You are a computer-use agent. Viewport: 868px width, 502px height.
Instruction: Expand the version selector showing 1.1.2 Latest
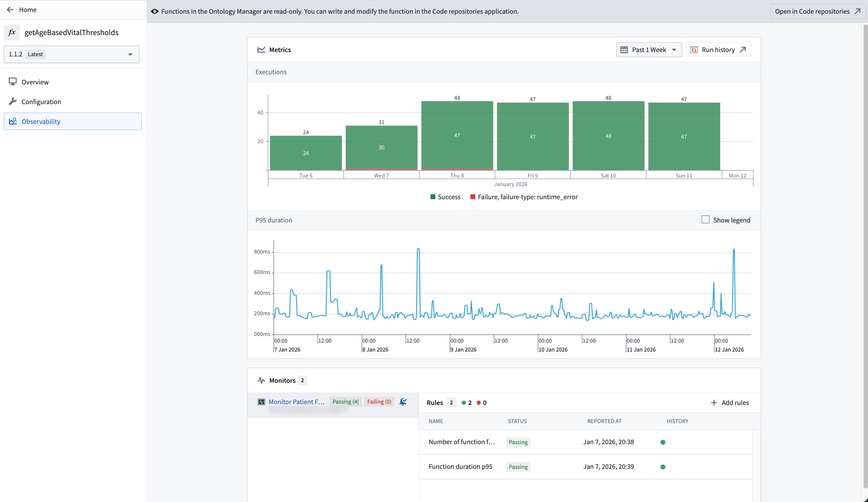pos(71,54)
